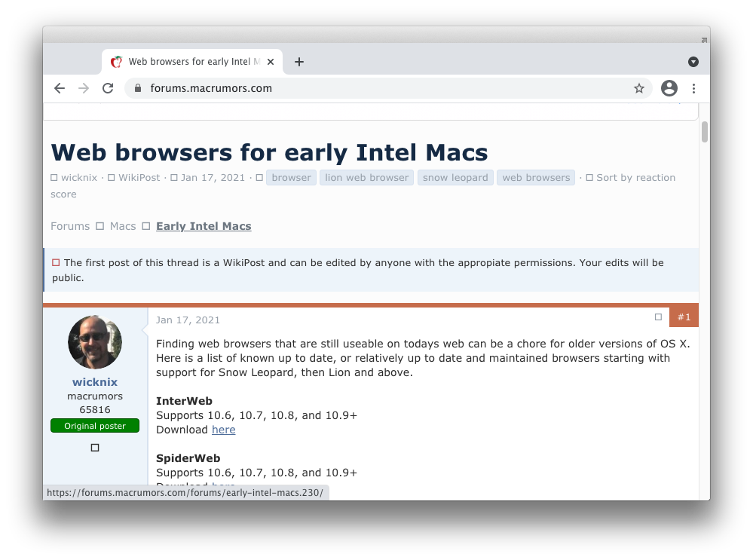This screenshot has height=560, width=753.
Task: Click the browser forward arrow
Action: click(x=84, y=88)
